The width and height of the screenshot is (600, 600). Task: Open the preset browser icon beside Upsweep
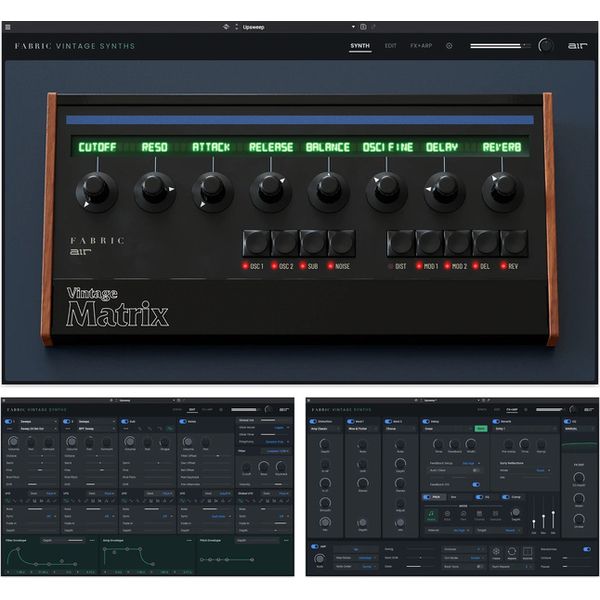226,27
